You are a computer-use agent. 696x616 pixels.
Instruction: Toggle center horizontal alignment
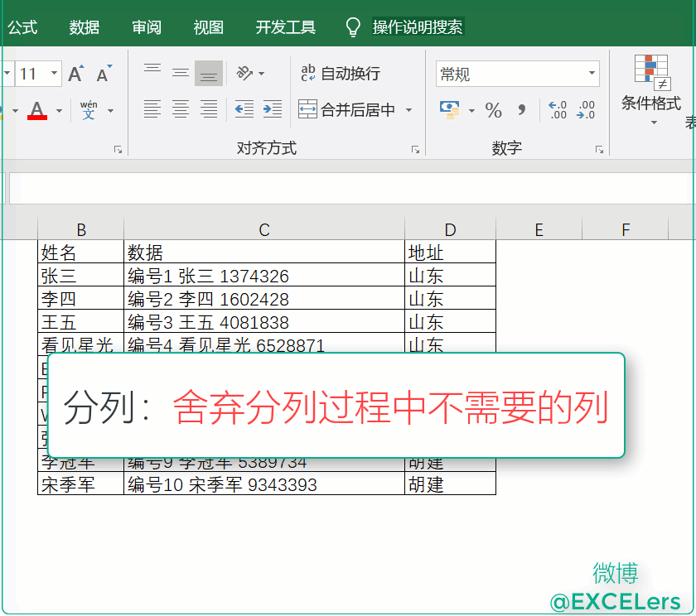coord(181,108)
